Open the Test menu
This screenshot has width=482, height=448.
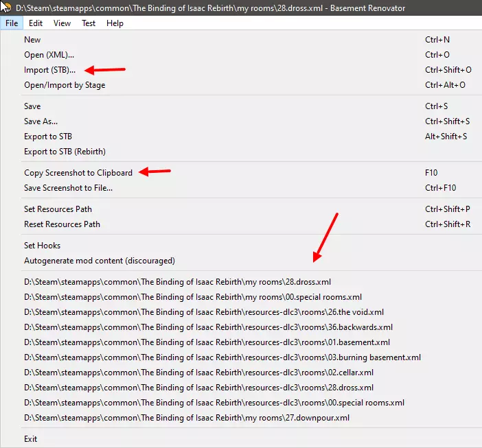(x=89, y=23)
